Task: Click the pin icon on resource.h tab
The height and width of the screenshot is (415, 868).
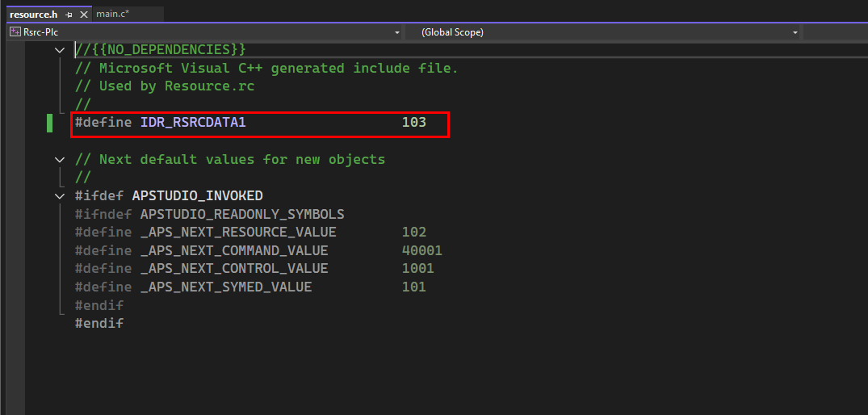Action: click(69, 15)
